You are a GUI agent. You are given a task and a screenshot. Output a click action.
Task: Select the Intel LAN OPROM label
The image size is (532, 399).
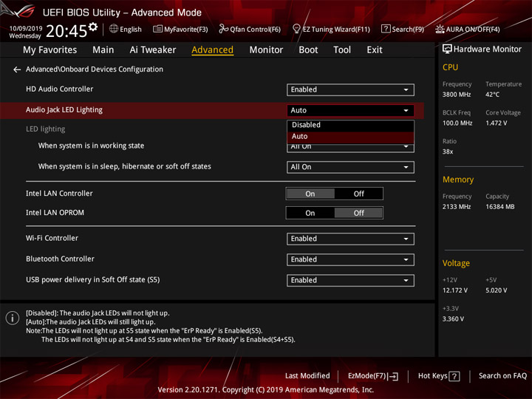coord(55,213)
